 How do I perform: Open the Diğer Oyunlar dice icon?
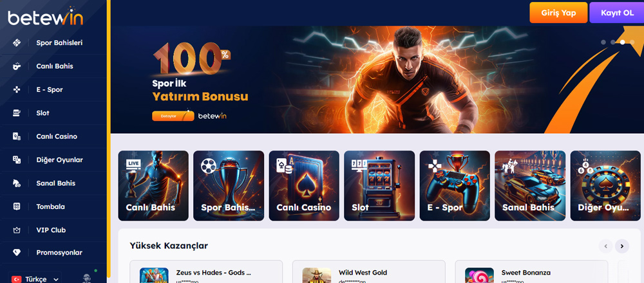(x=17, y=160)
